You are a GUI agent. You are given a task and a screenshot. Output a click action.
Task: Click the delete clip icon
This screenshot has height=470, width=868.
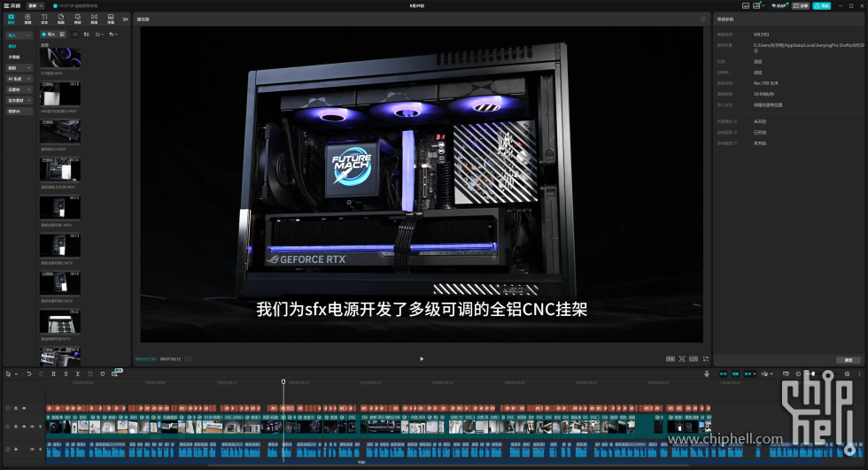(x=90, y=374)
